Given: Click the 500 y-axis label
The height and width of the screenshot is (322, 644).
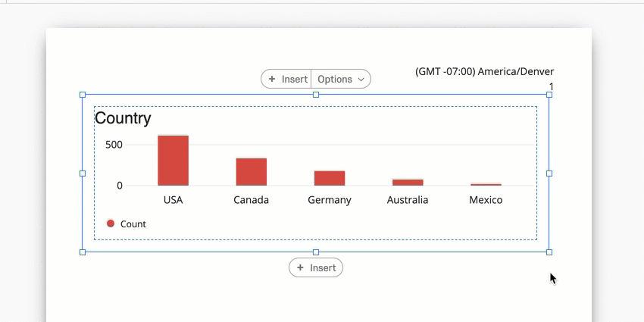Looking at the screenshot, I should pos(114,145).
